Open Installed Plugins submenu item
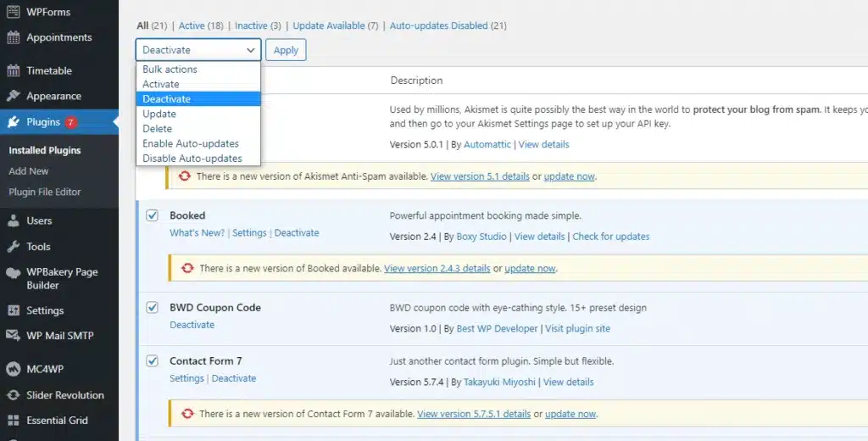868x441 pixels. (x=45, y=151)
